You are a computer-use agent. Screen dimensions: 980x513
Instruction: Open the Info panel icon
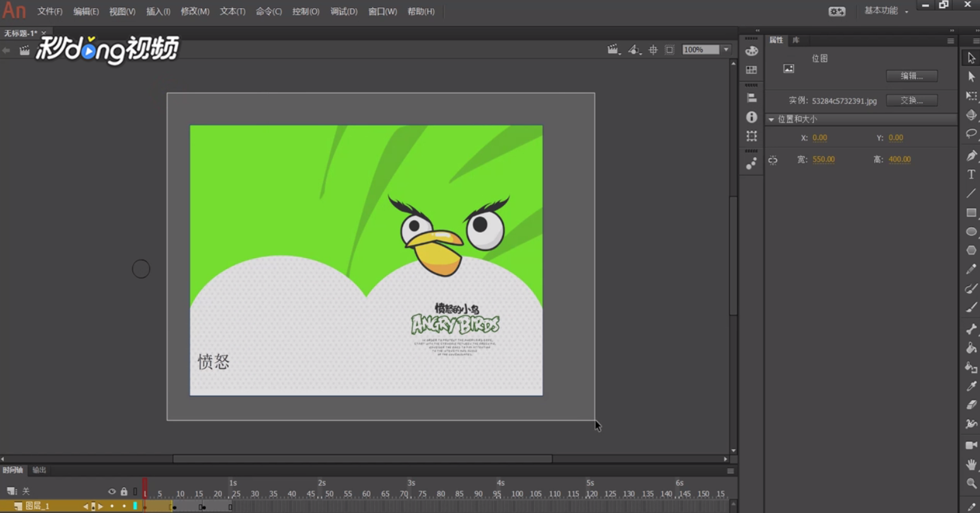tap(751, 117)
